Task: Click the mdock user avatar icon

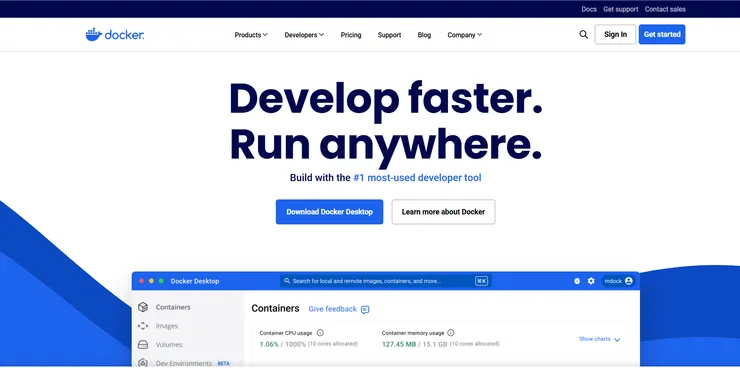Action: pyautogui.click(x=629, y=281)
